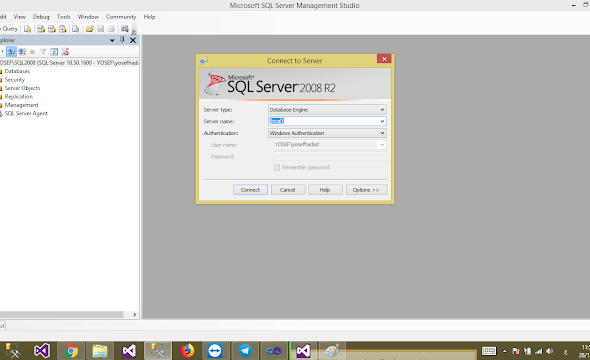
Task: Open TeamViewer from the taskbar
Action: pos(215,351)
